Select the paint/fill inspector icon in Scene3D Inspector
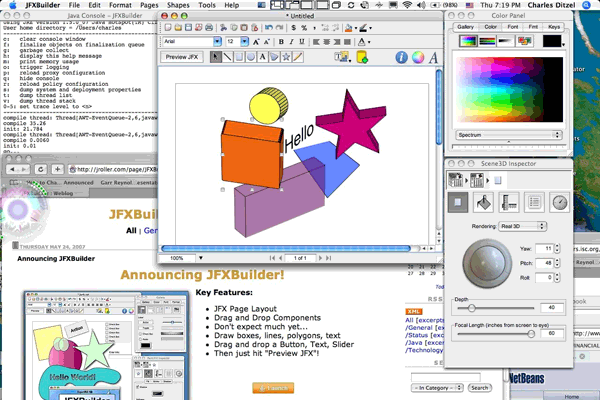600x400 pixels. (483, 202)
